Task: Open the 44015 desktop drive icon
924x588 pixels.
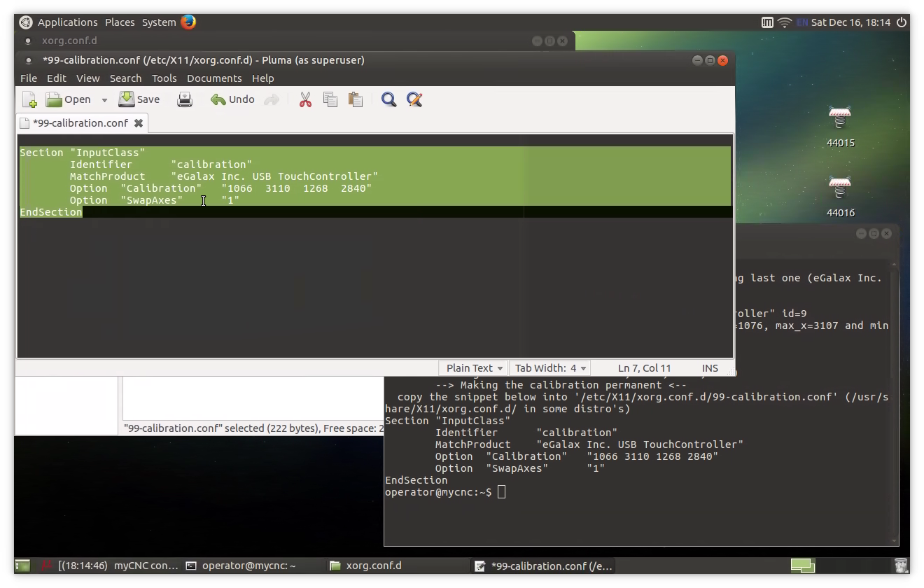Action: click(839, 119)
